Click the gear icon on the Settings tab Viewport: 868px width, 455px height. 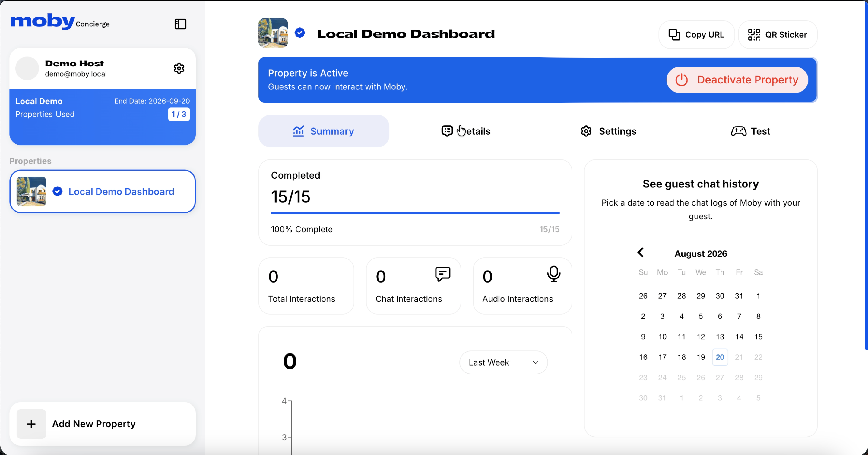pos(586,131)
